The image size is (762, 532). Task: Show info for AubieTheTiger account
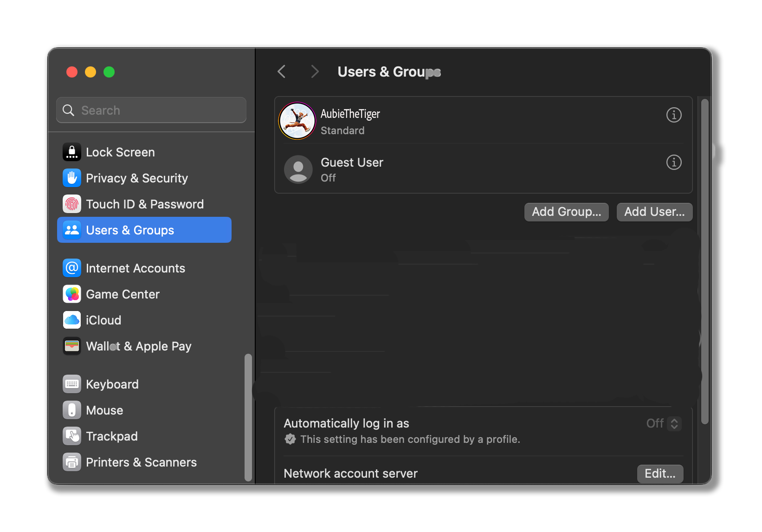(674, 115)
